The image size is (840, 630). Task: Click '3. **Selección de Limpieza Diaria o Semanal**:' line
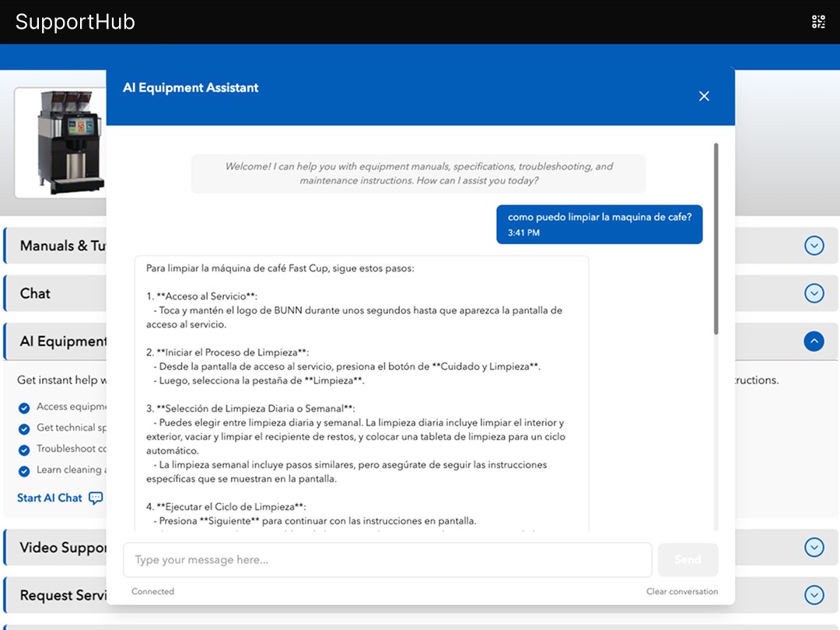pos(250,409)
